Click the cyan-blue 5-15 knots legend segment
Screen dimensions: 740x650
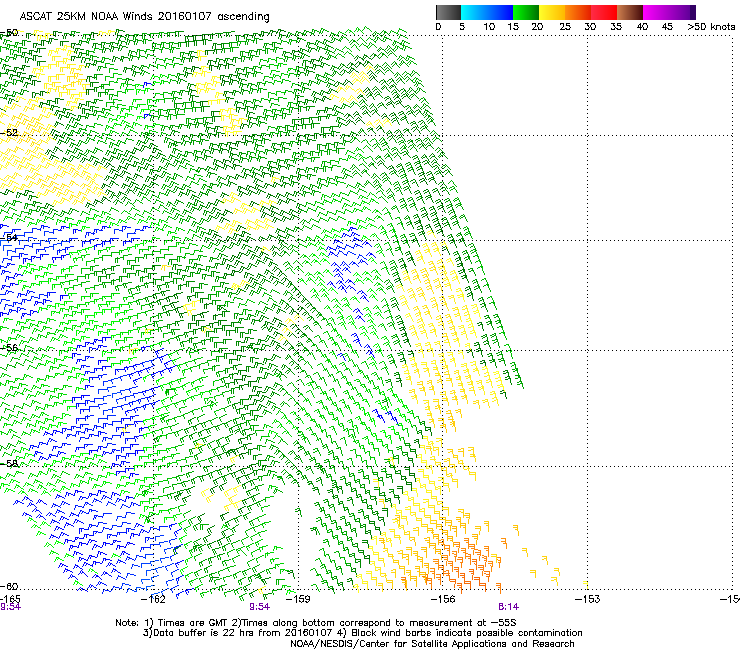click(487, 12)
